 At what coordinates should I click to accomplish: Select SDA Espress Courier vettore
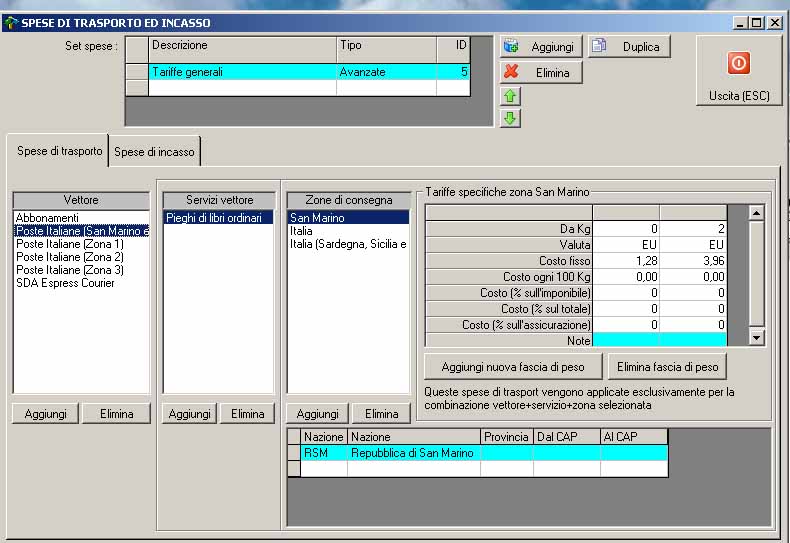click(82, 283)
